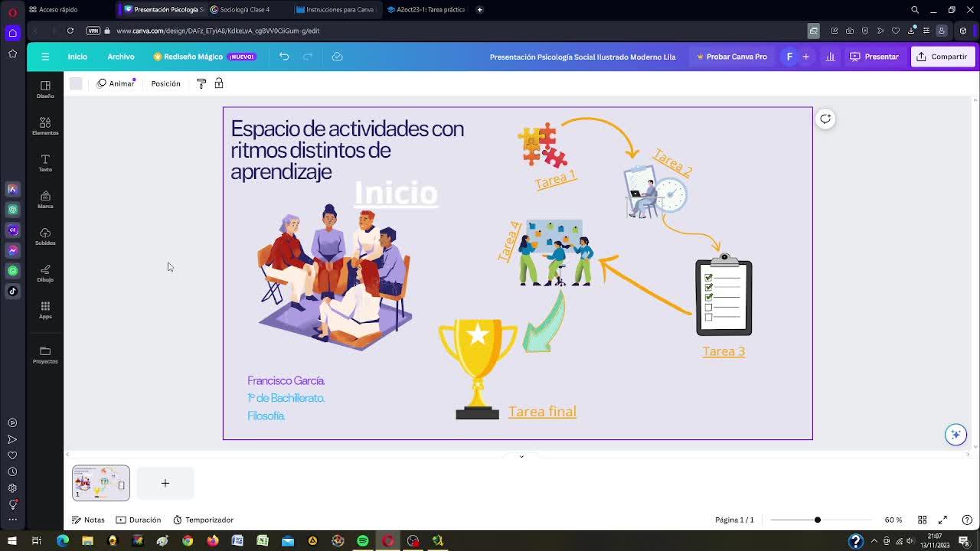Click the Tarea final link
980x551 pixels.
(542, 412)
